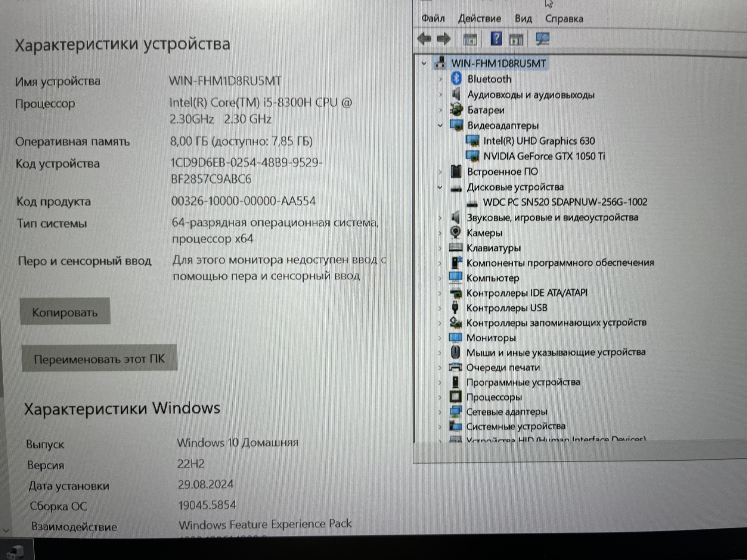Select the Bluetooth device category
This screenshot has height=560, width=747.
(x=489, y=79)
